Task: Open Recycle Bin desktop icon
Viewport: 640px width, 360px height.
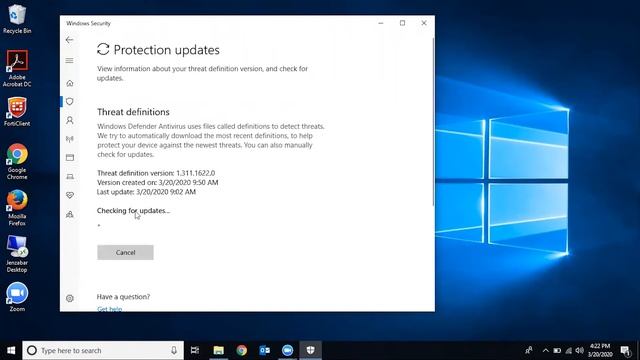Action: coord(17,19)
